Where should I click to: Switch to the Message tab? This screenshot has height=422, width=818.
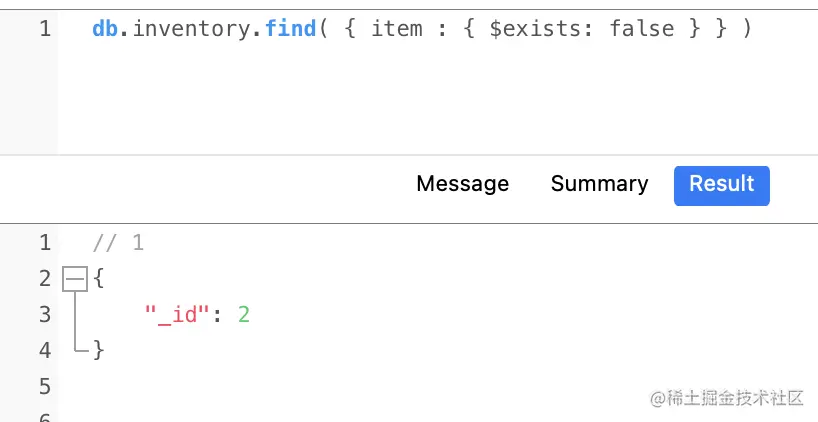462,184
